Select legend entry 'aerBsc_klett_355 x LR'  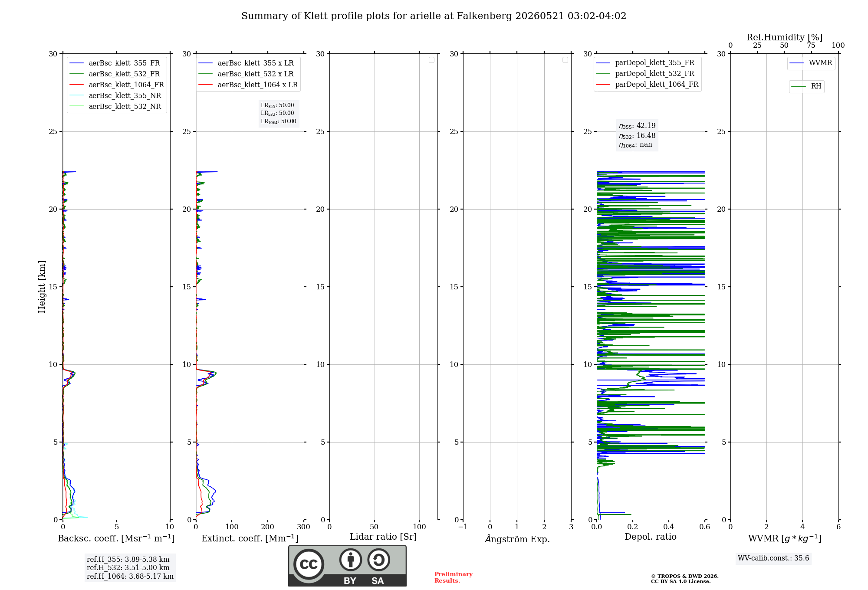pos(248,63)
